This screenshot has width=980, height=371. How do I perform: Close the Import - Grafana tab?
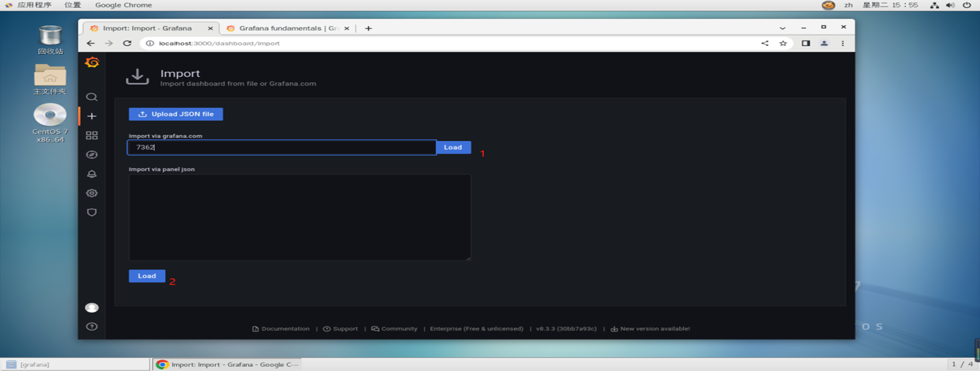click(211, 28)
